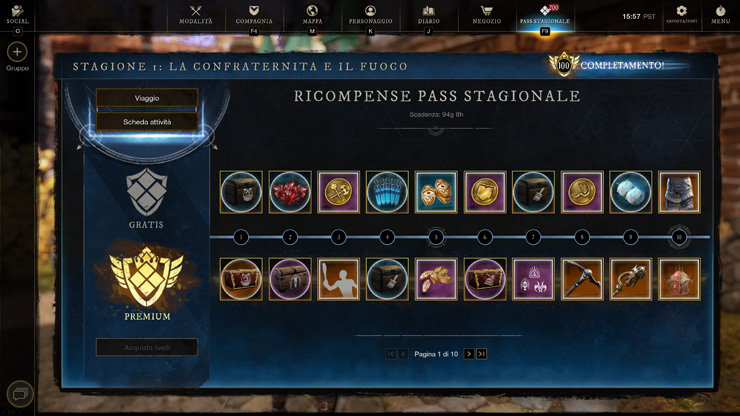Open Impostazioni gear settings
Screen dimensions: 740x416
(x=681, y=14)
